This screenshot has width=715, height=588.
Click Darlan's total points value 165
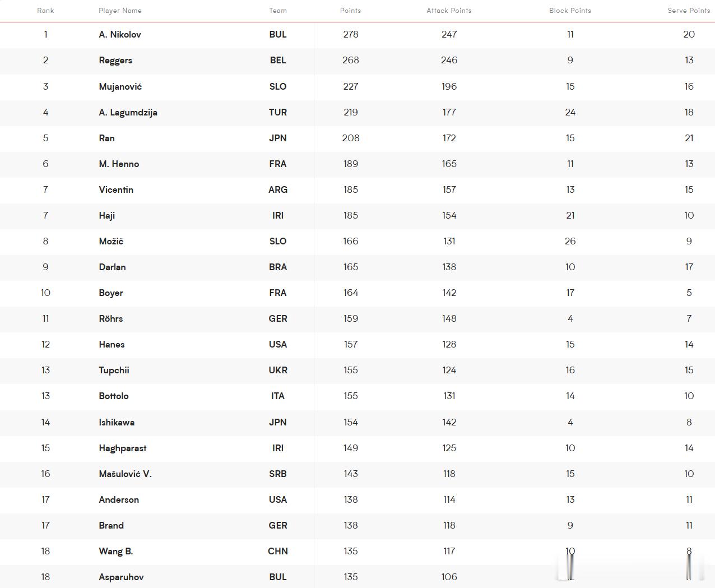coord(351,267)
